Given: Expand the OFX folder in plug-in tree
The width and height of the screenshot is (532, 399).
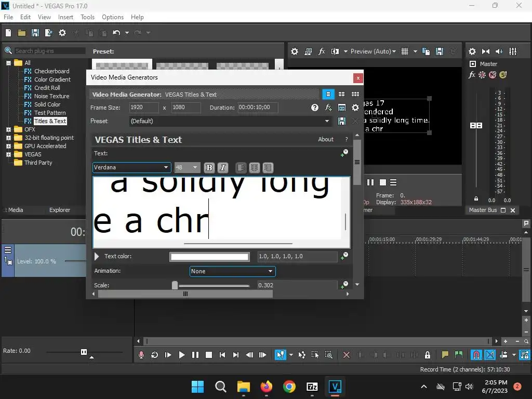Looking at the screenshot, I should tap(8, 129).
